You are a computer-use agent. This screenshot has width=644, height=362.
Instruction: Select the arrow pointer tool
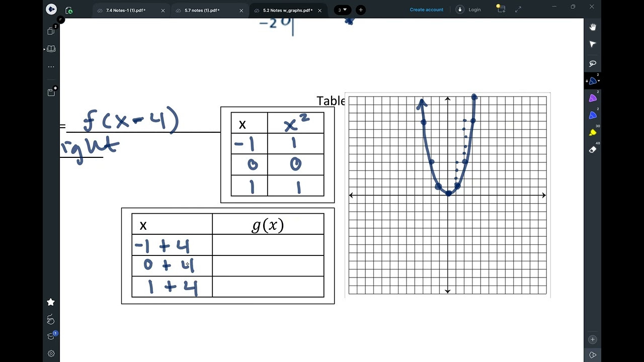tap(593, 45)
